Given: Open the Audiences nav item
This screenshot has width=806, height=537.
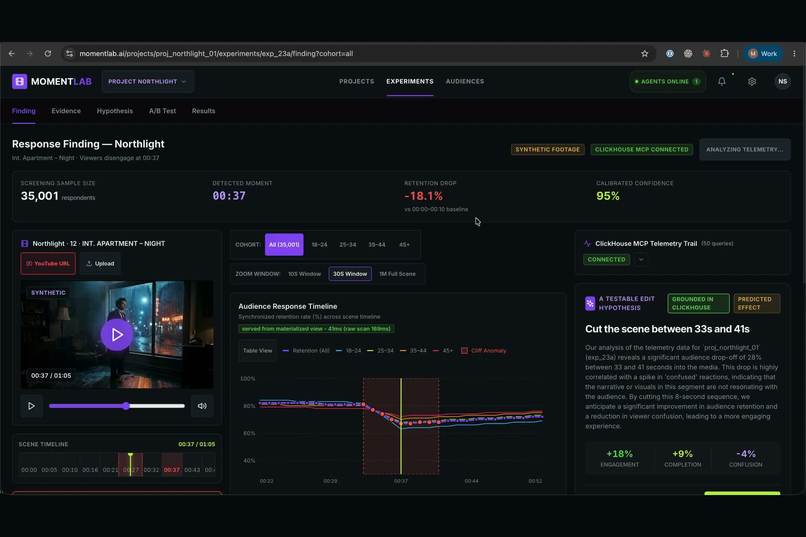Looking at the screenshot, I should point(465,81).
